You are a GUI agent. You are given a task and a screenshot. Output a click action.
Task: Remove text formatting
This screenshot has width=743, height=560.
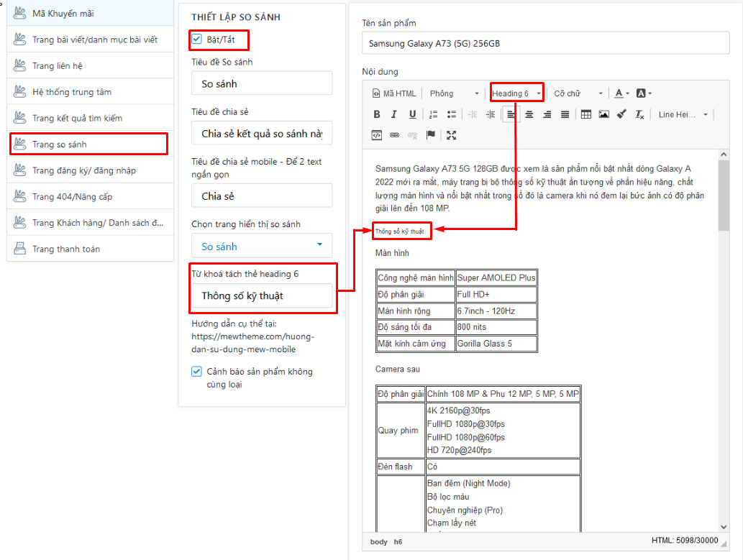(x=639, y=114)
